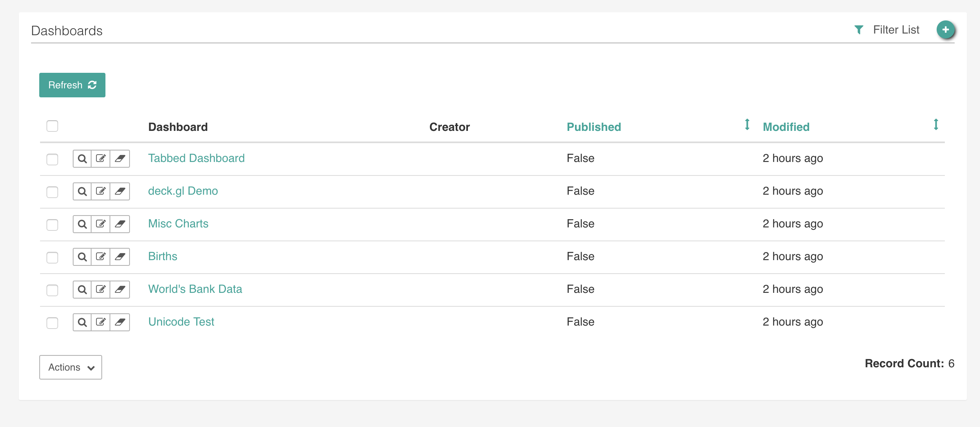This screenshot has height=427, width=980.
Task: Sort table by the Dashboard column header
Action: (x=178, y=127)
